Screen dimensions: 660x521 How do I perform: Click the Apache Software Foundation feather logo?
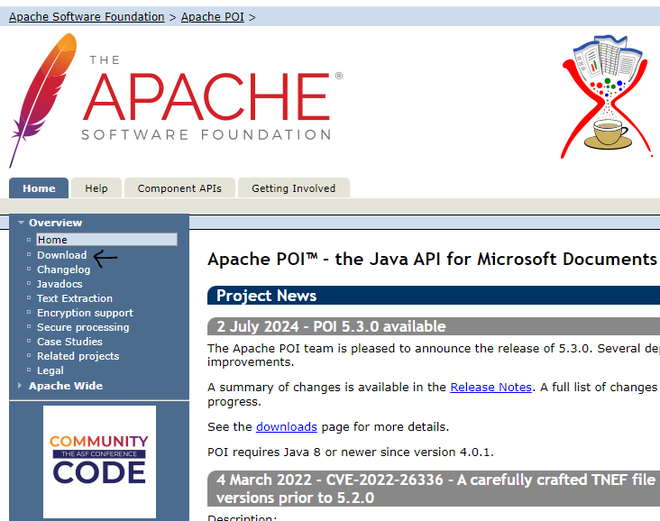[176, 101]
